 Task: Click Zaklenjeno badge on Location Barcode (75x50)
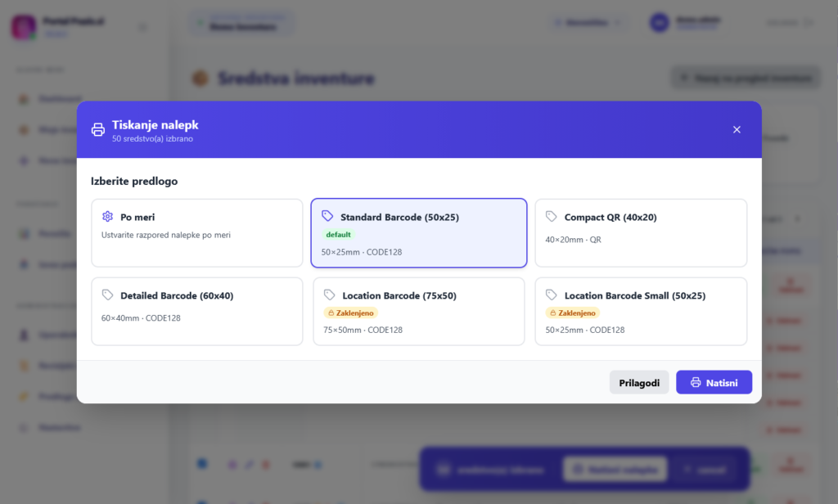[x=351, y=313]
